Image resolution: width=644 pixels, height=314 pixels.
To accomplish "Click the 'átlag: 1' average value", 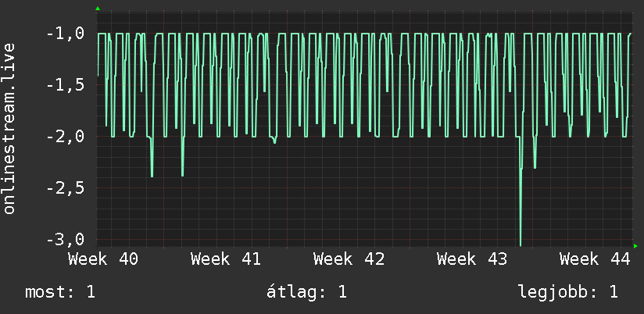I will pyautogui.click(x=306, y=292).
